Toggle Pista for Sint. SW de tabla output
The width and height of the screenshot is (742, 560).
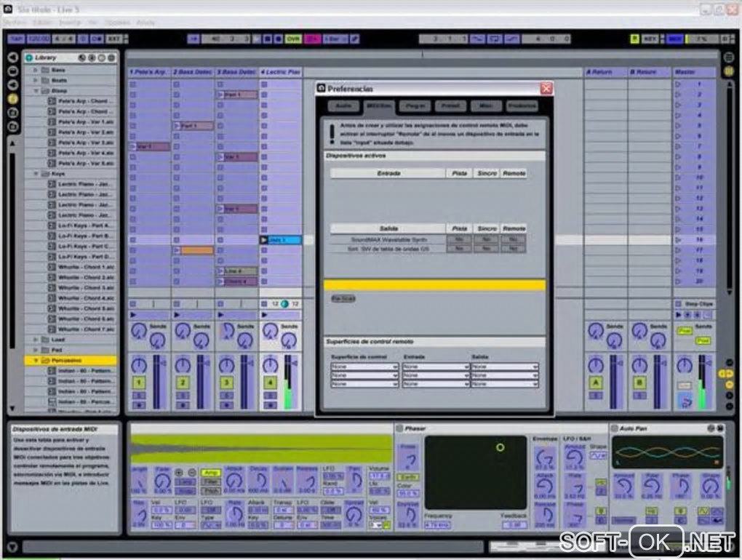[x=459, y=248]
